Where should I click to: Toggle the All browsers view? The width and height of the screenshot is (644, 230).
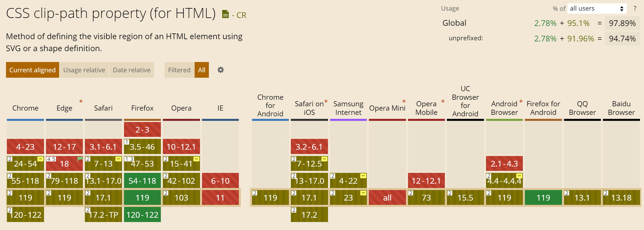[x=202, y=70]
